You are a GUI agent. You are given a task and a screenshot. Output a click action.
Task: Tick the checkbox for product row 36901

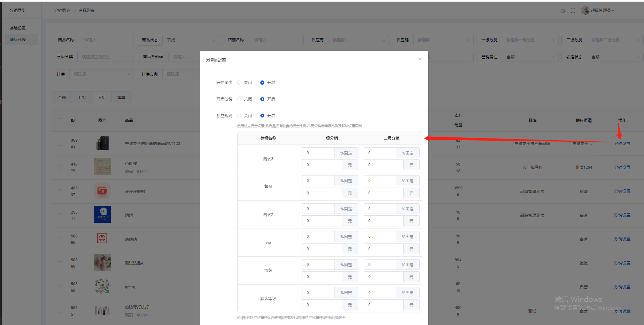tap(60, 143)
